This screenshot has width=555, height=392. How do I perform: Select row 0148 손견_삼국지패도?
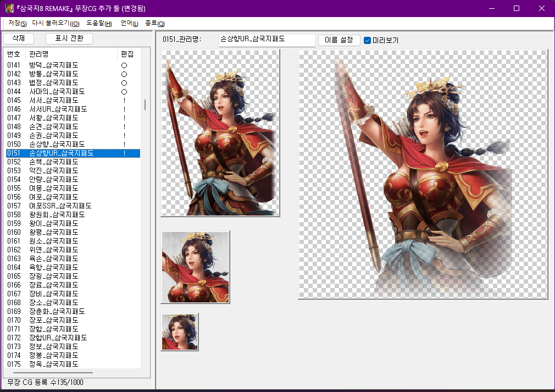click(73, 127)
